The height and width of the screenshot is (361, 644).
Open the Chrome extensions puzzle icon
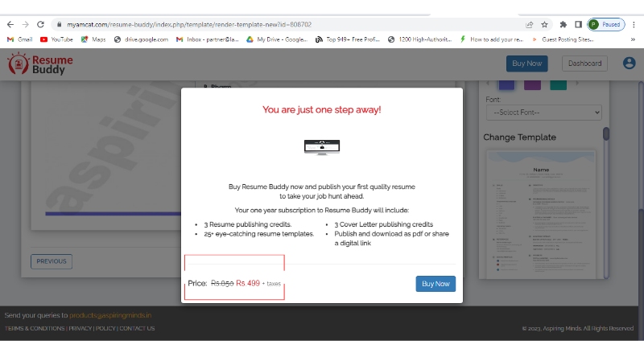click(563, 24)
